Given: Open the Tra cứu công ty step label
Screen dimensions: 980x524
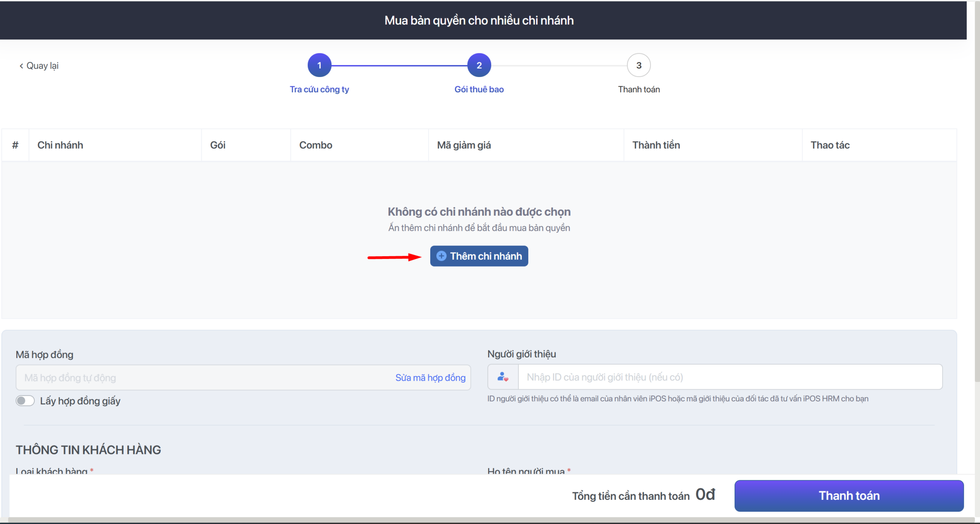Looking at the screenshot, I should click(319, 89).
